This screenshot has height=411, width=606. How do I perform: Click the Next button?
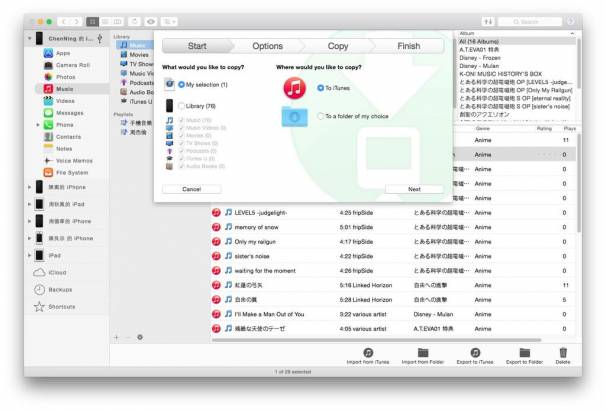point(414,189)
